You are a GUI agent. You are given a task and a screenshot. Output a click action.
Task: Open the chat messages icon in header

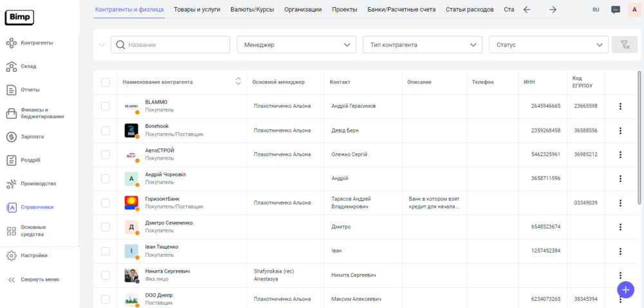pyautogui.click(x=615, y=10)
